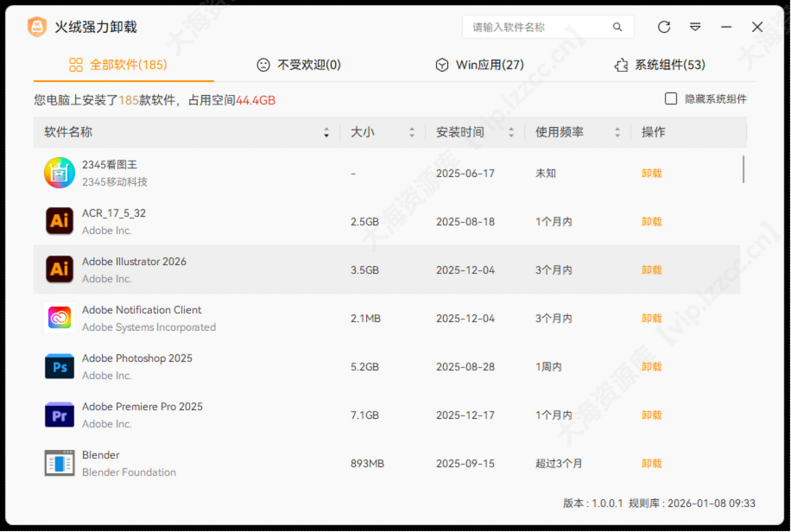Click the Adobe Premiere Pro 2025 icon
791x532 pixels.
point(60,415)
